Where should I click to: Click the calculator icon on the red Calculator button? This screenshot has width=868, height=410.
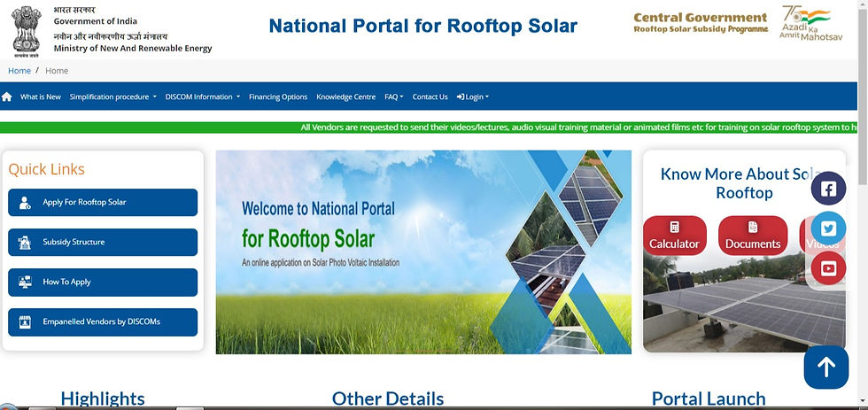coord(674,227)
